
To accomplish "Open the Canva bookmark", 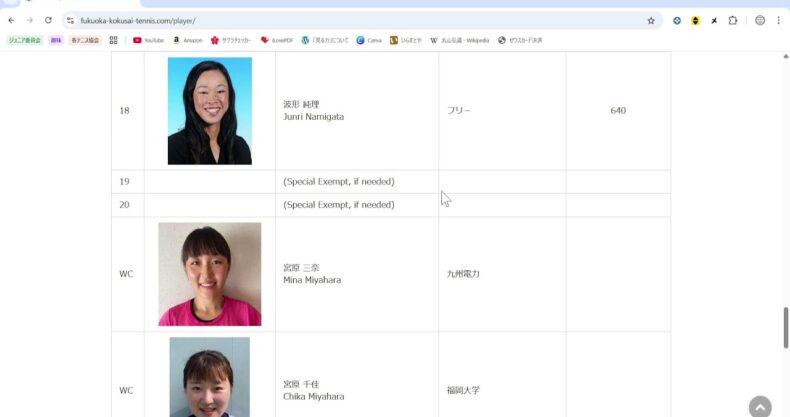I will (x=369, y=40).
